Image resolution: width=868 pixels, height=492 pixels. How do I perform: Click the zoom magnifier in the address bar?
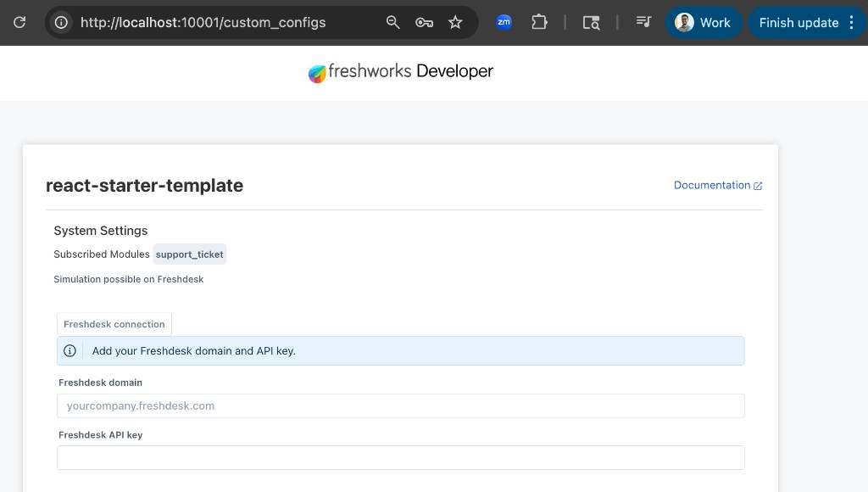pos(392,22)
